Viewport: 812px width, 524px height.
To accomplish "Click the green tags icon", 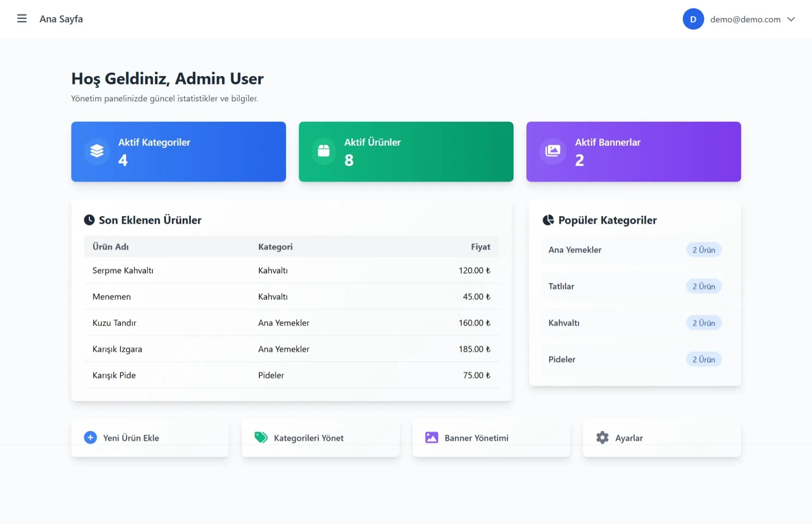I will [x=261, y=437].
